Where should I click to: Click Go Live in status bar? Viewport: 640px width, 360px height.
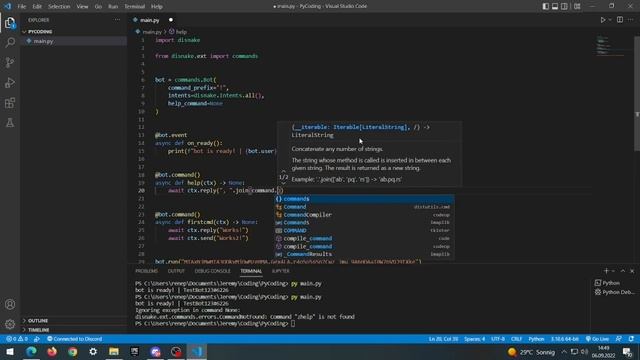pyautogui.click(x=598, y=339)
